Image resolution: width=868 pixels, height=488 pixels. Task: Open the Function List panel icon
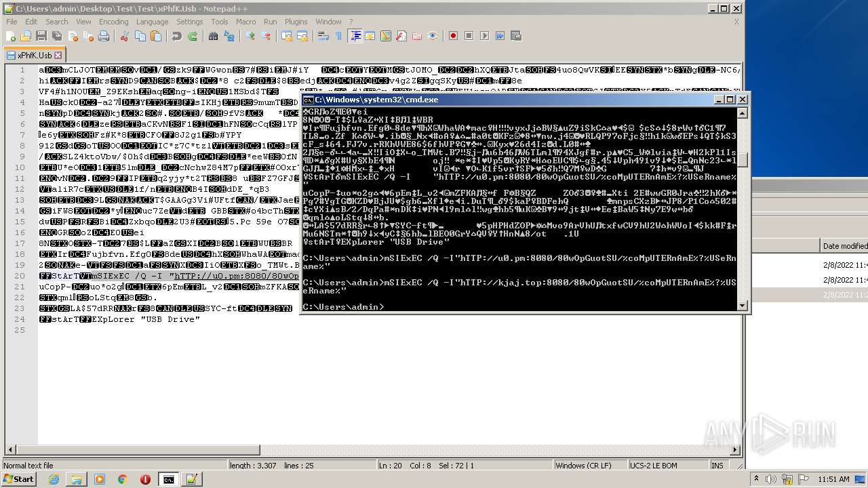pyautogui.click(x=401, y=36)
